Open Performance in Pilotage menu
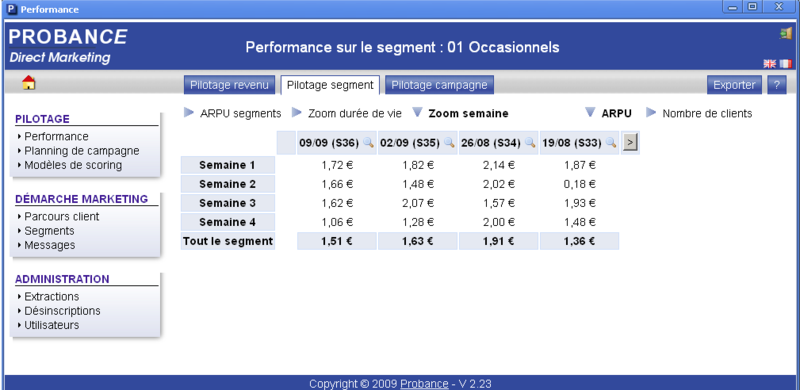The width and height of the screenshot is (800, 390). coord(56,136)
